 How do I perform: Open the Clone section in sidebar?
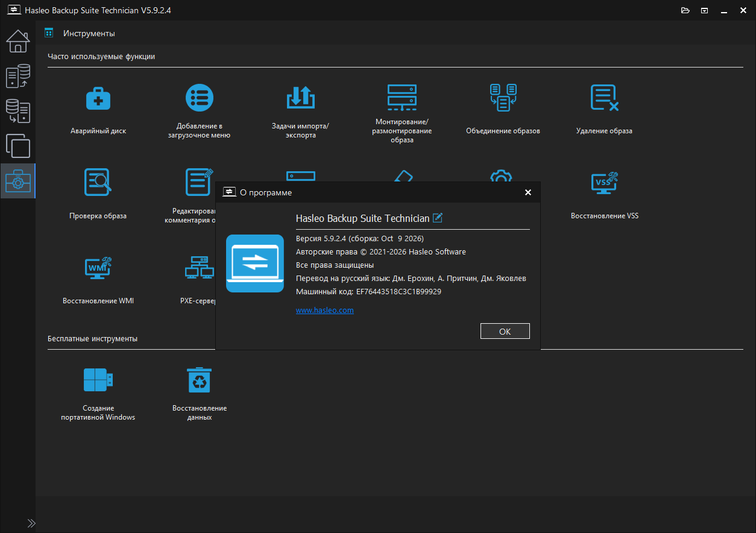18,146
